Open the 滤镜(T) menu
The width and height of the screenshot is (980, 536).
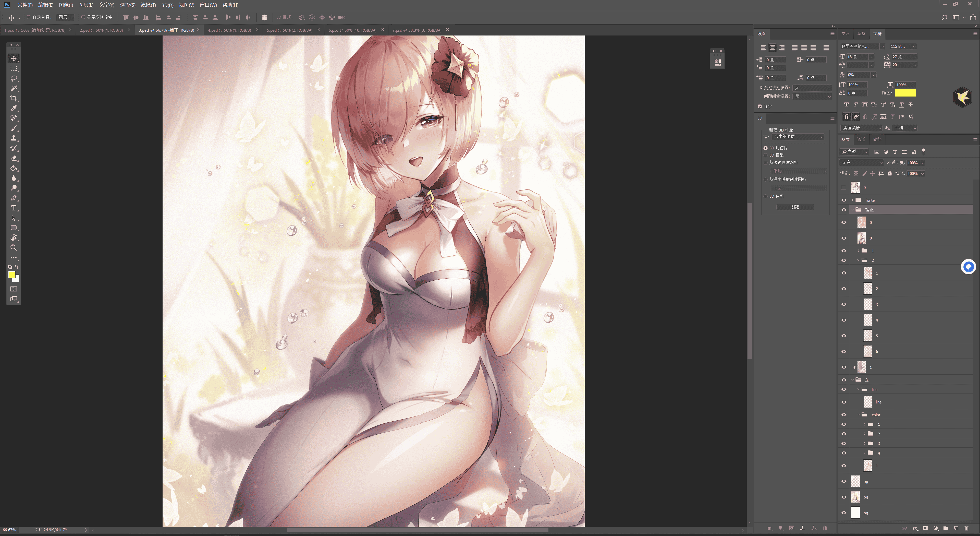[148, 5]
